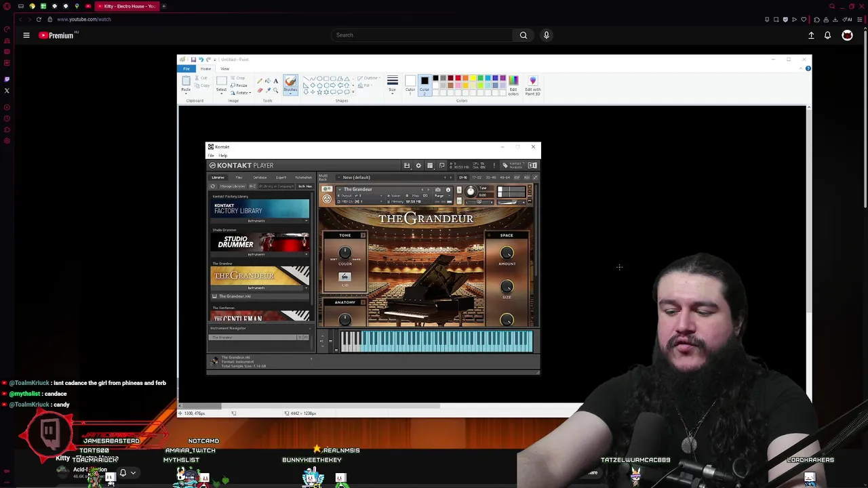The height and width of the screenshot is (488, 868).
Task: Open the Paint File menu
Action: pos(186,68)
